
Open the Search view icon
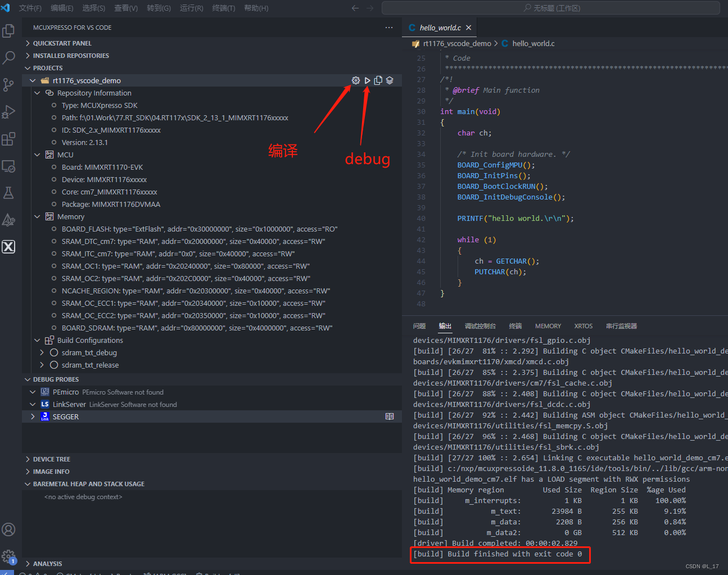coord(8,57)
